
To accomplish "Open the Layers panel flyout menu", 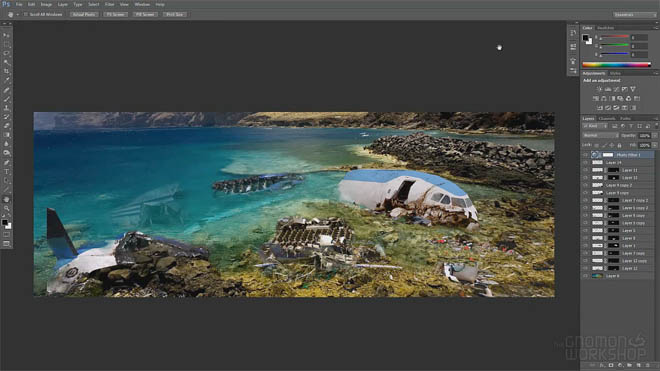I will coord(656,119).
